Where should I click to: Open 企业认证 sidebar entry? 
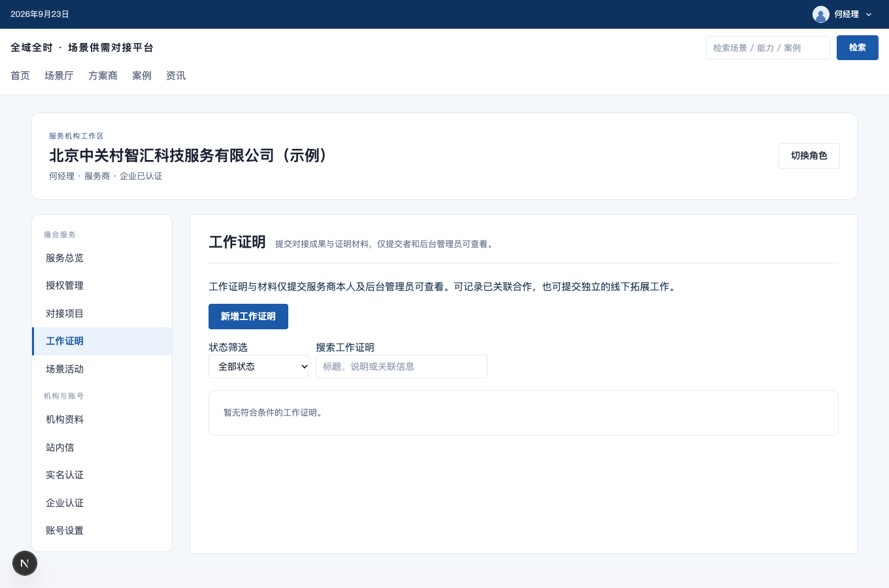point(102,503)
